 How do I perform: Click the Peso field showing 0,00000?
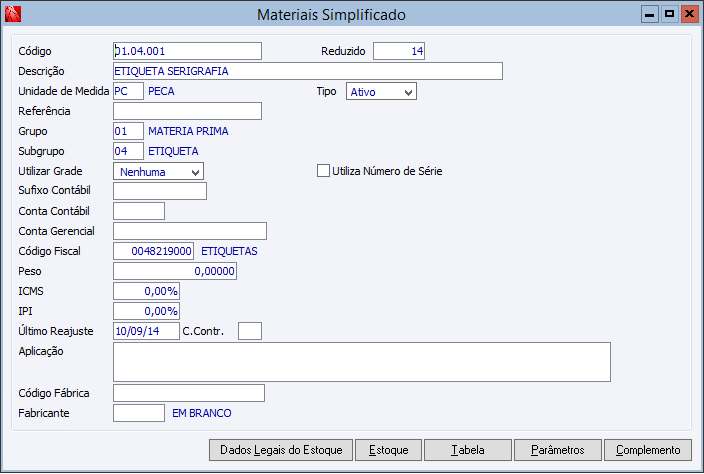click(175, 271)
